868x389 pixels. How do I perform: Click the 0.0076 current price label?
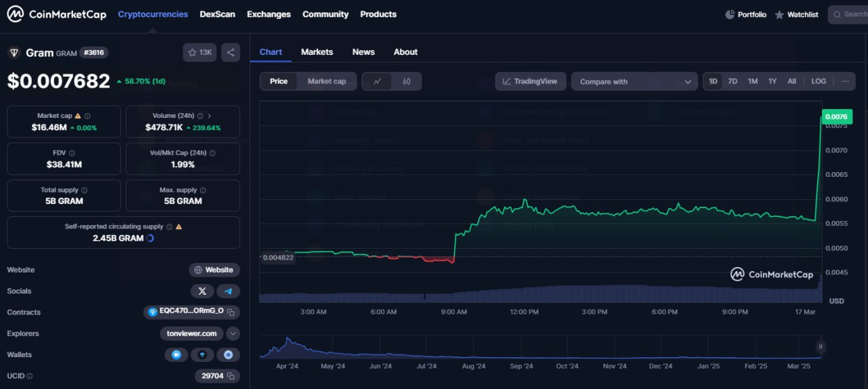[837, 116]
